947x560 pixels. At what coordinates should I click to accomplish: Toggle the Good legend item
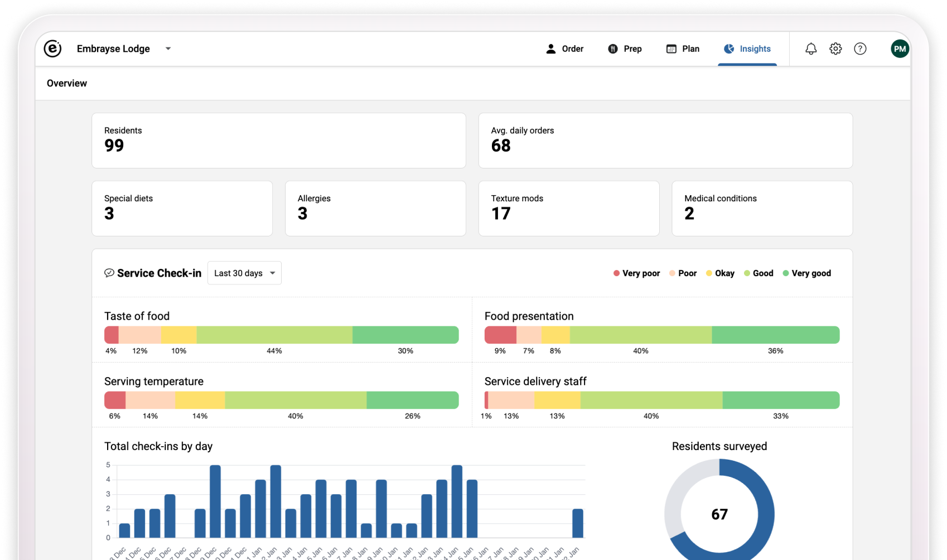(x=758, y=273)
